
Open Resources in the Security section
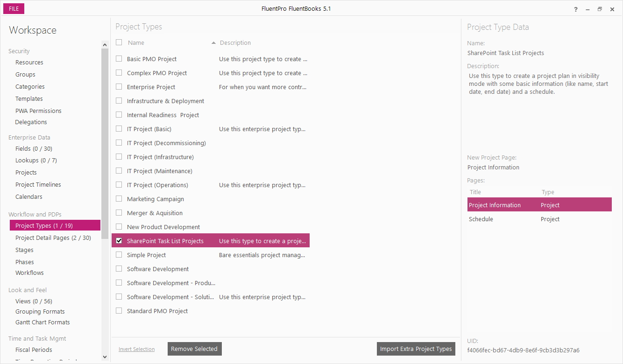coord(29,63)
